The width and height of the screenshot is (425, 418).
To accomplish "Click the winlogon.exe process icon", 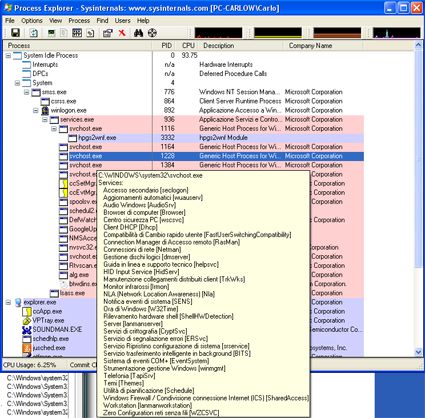I will point(45,110).
